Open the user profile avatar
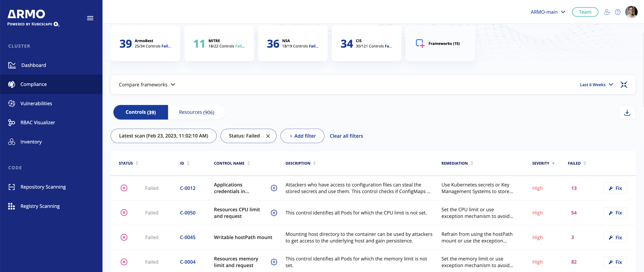 pos(631,12)
